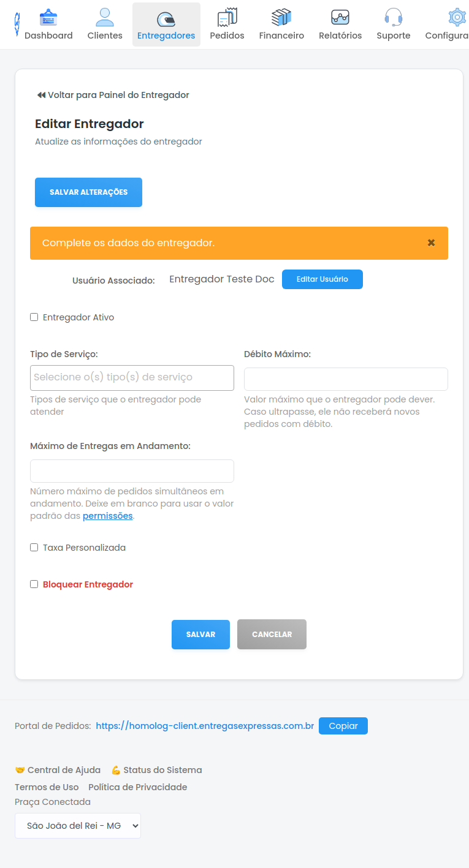The width and height of the screenshot is (469, 868).
Task: Select the Clientes people icon
Action: point(104,15)
